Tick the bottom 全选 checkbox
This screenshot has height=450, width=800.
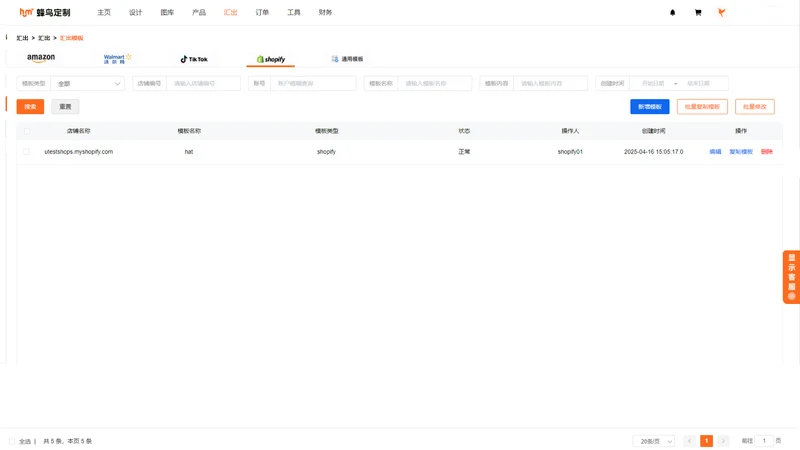[x=12, y=441]
